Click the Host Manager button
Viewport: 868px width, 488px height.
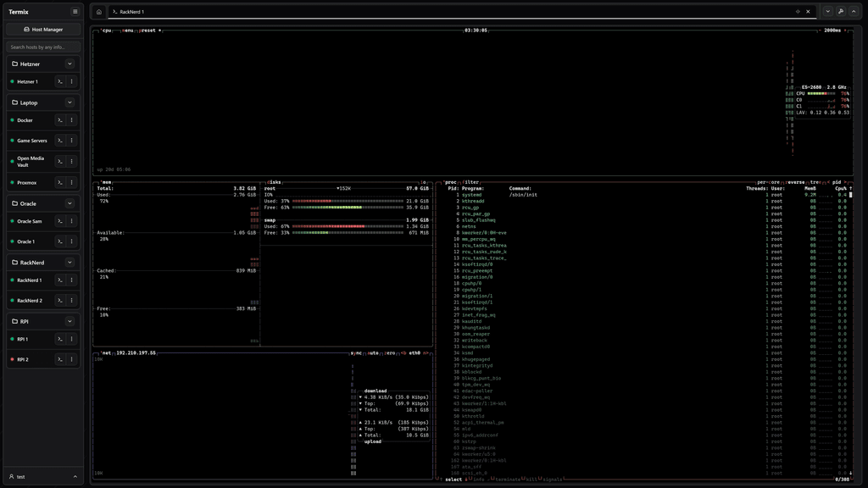point(42,29)
